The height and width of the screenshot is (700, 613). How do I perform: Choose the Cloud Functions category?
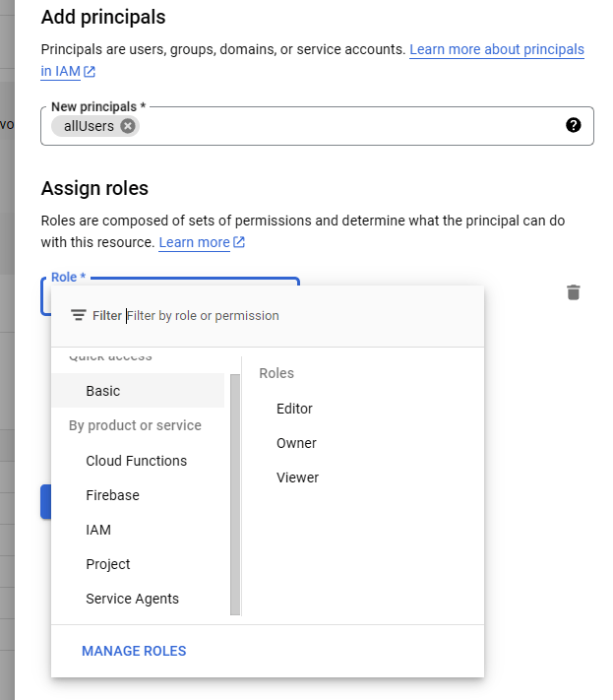coord(136,461)
